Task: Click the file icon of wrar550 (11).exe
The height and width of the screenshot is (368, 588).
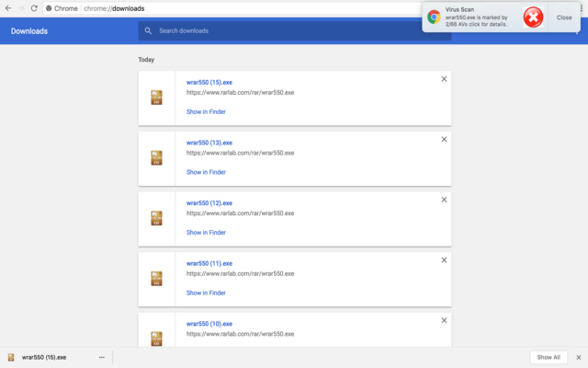Action: tap(156, 279)
